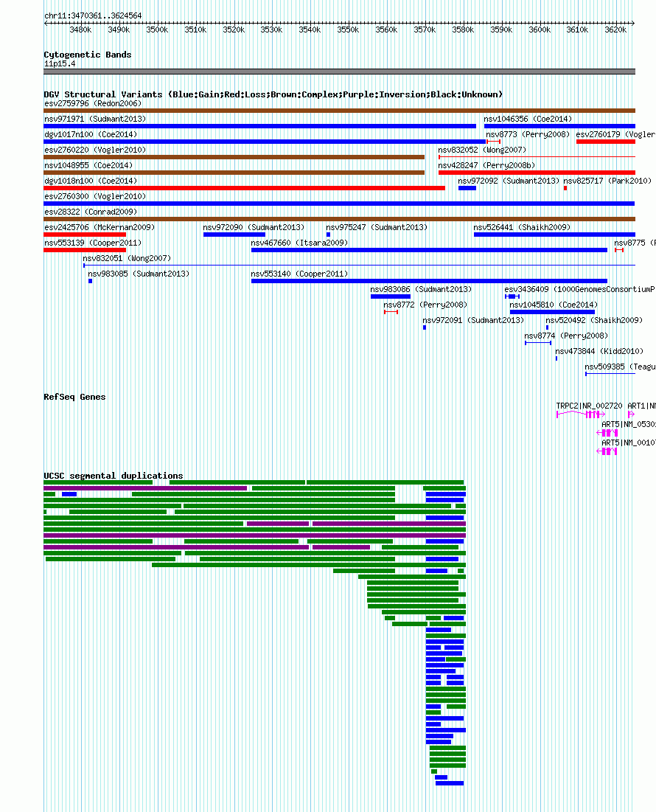Viewport: 656px width, 812px height.
Task: Select nsv520492 (Shaikh2009) variant
Action: coord(594,321)
